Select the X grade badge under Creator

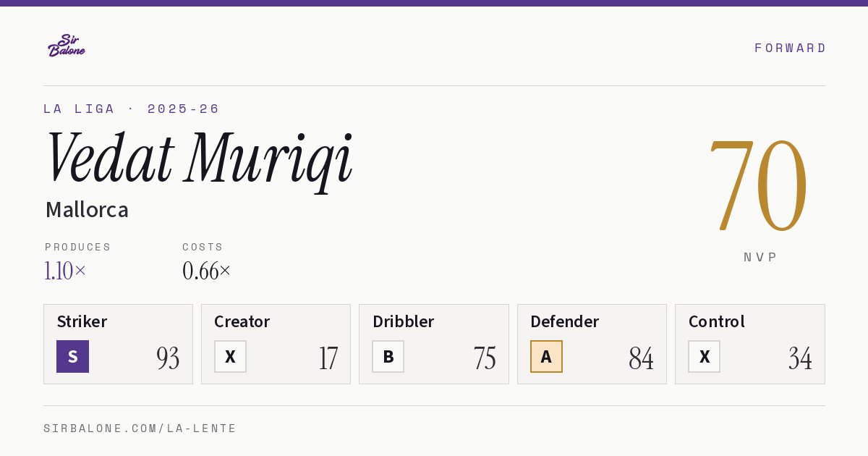point(230,356)
